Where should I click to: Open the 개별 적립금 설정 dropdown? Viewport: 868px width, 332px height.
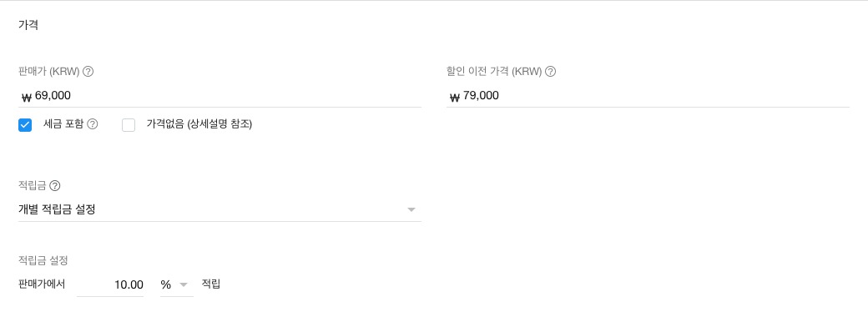(x=220, y=209)
